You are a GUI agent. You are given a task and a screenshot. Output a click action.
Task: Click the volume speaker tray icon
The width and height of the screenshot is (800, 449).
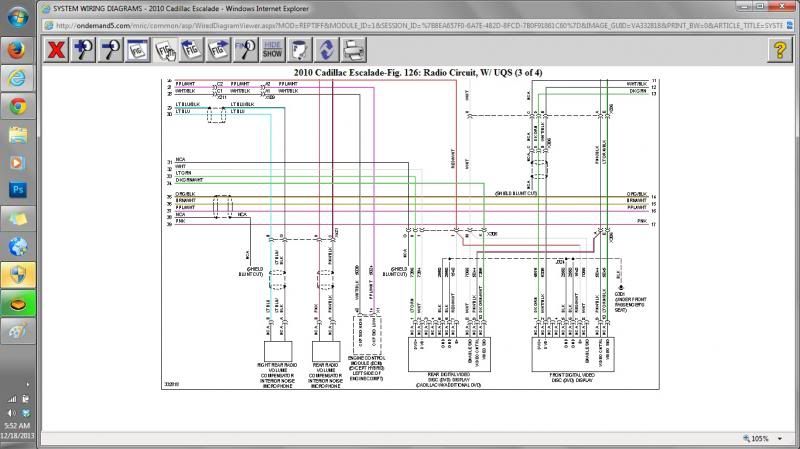click(x=12, y=413)
